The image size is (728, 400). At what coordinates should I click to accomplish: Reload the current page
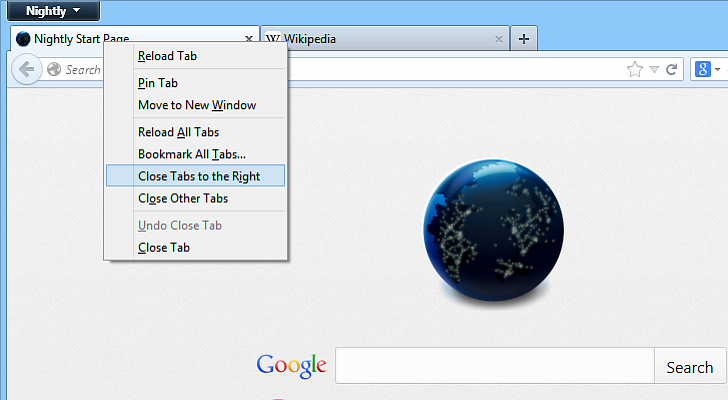coord(671,70)
